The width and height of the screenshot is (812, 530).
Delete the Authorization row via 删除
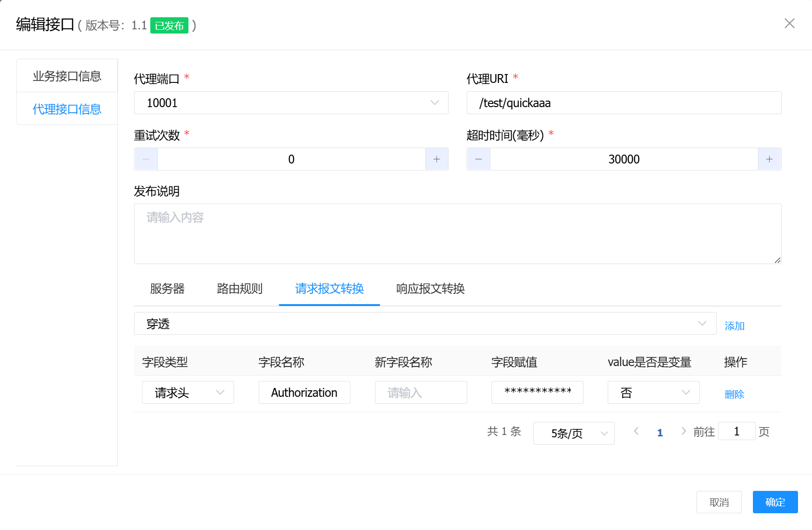(x=734, y=394)
